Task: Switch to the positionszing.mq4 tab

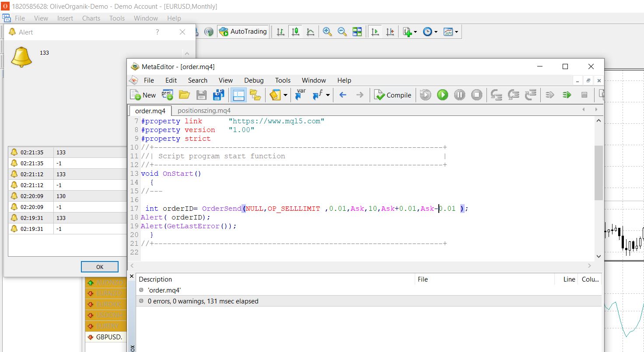Action: click(x=204, y=111)
